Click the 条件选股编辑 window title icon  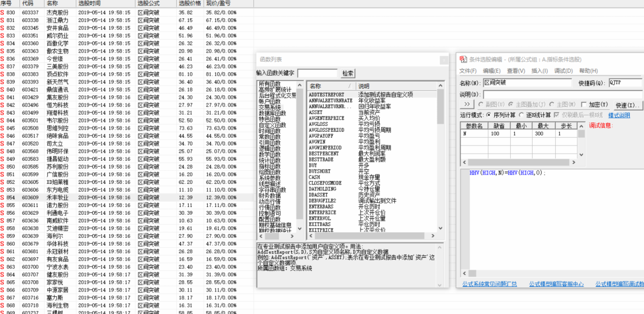[462, 60]
